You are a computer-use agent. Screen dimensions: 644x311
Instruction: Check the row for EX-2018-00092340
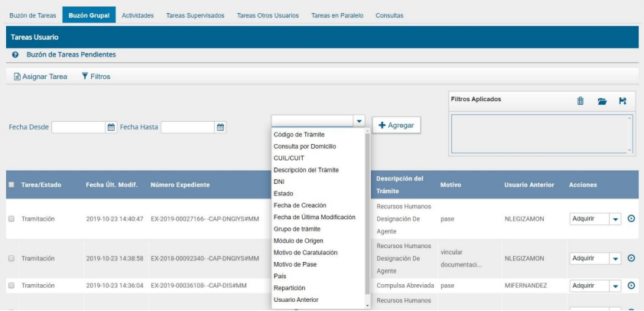[11, 258]
